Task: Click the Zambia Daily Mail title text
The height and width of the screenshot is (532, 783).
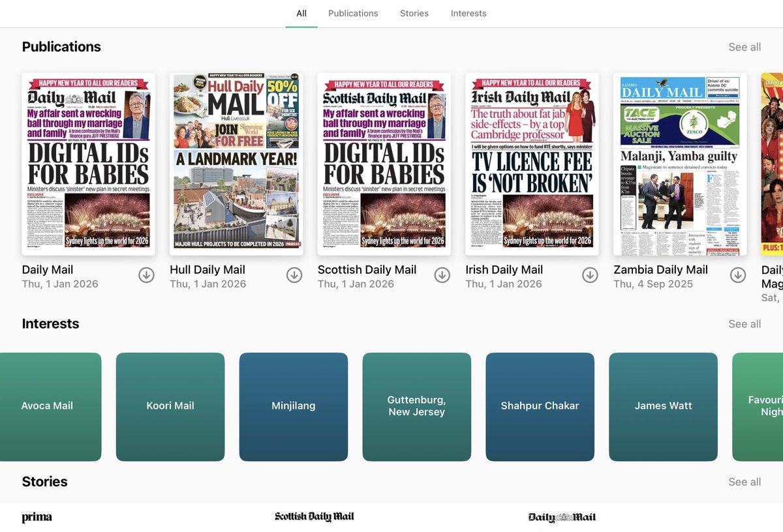Action: click(661, 269)
